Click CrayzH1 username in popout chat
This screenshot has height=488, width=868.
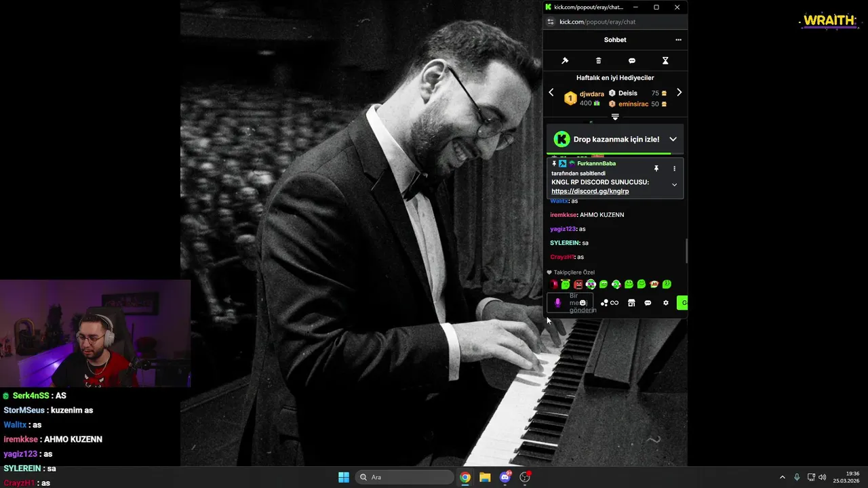coord(562,257)
